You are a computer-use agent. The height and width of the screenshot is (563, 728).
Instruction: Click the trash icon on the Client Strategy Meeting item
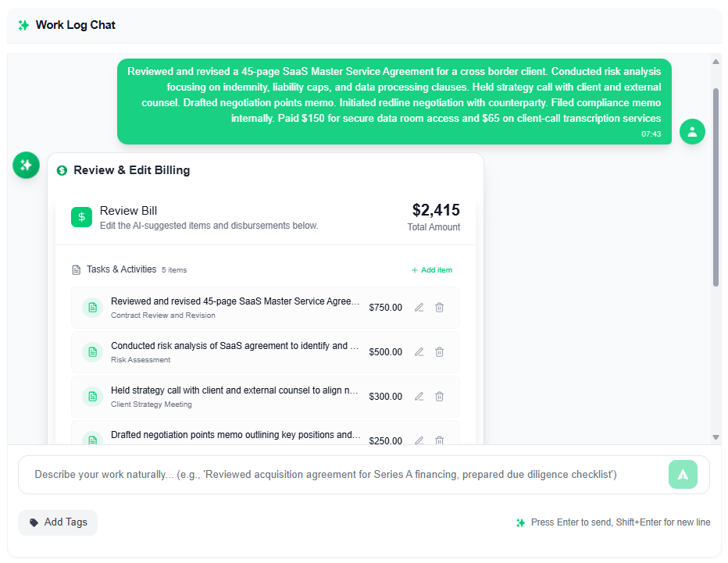point(439,396)
